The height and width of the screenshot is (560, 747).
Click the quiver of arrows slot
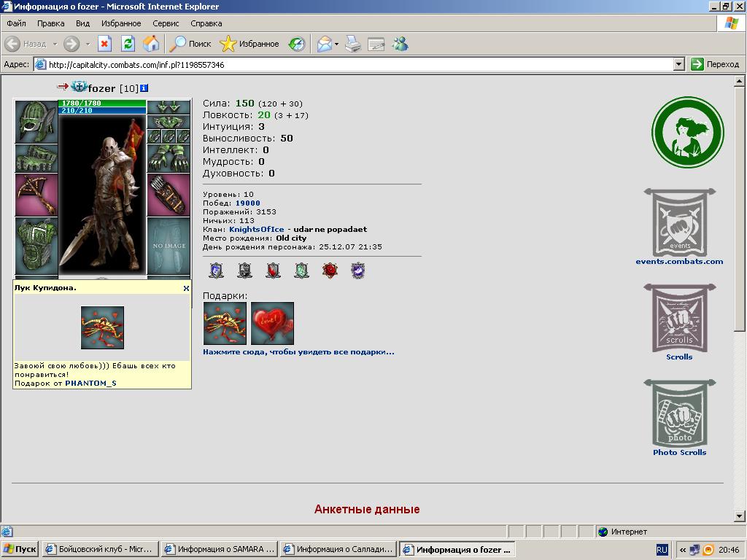[169, 195]
